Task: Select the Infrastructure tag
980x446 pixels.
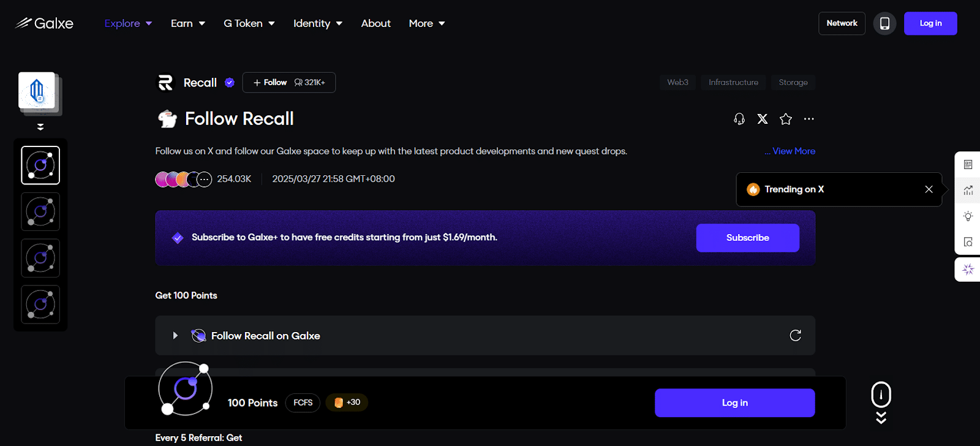Action: tap(733, 82)
